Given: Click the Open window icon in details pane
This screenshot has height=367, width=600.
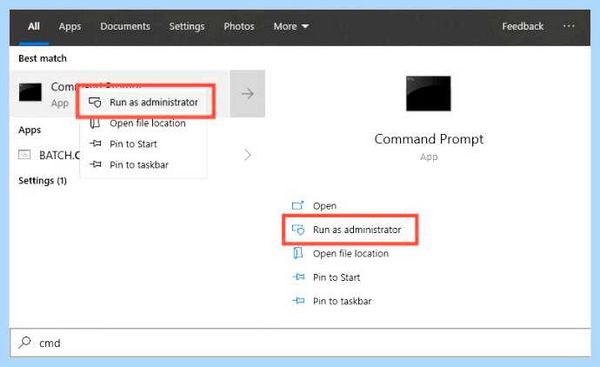Looking at the screenshot, I should click(298, 206).
